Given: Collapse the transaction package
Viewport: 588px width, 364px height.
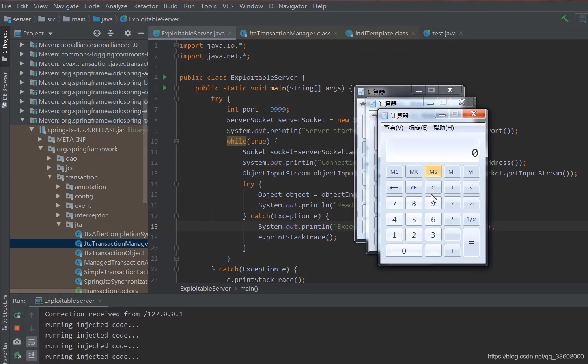Looking at the screenshot, I should (x=50, y=177).
